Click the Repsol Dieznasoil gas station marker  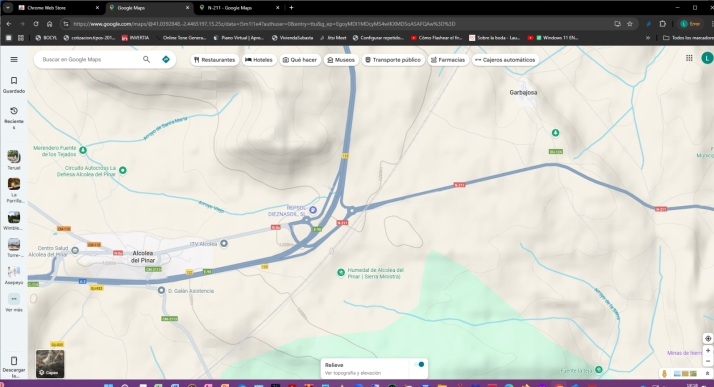pyautogui.click(x=313, y=210)
